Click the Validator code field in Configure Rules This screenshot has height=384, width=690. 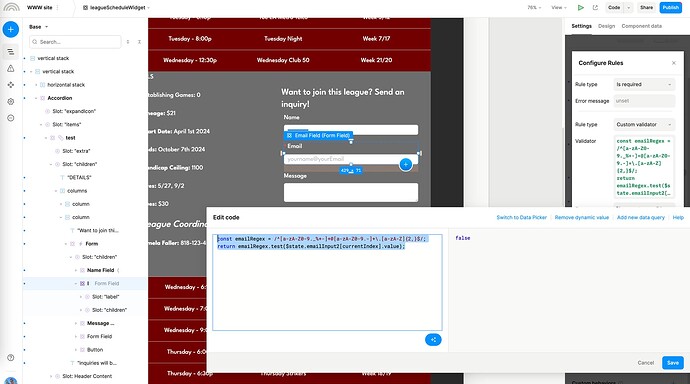[644, 167]
